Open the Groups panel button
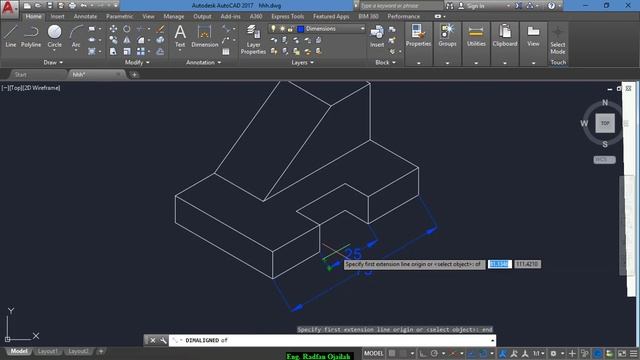This screenshot has width=640, height=360. pyautogui.click(x=447, y=36)
